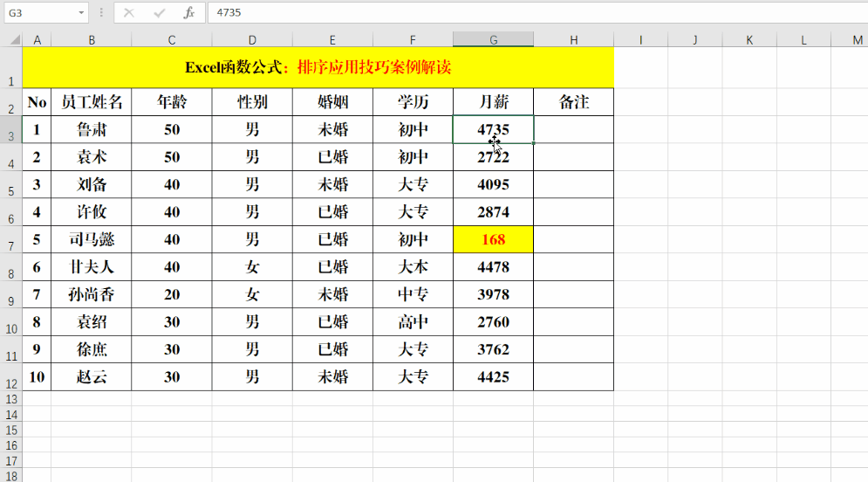
Task: Select column B header
Action: tap(92, 40)
